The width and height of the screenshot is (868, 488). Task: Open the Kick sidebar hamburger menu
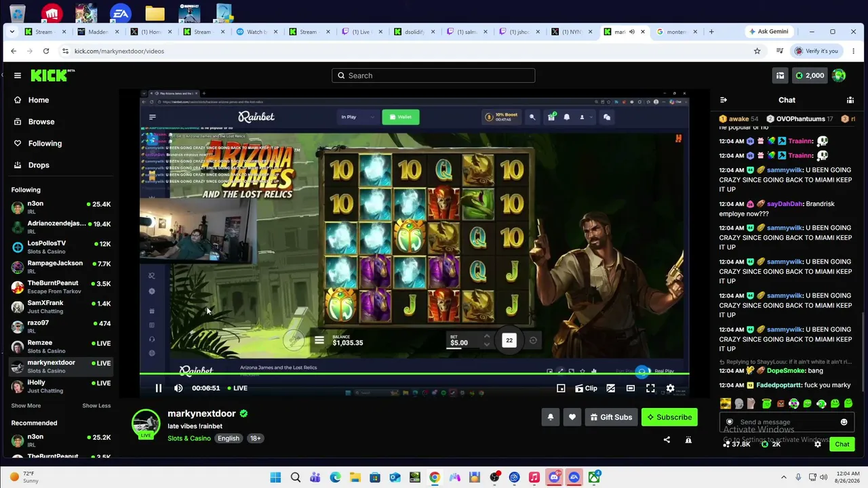[18, 75]
